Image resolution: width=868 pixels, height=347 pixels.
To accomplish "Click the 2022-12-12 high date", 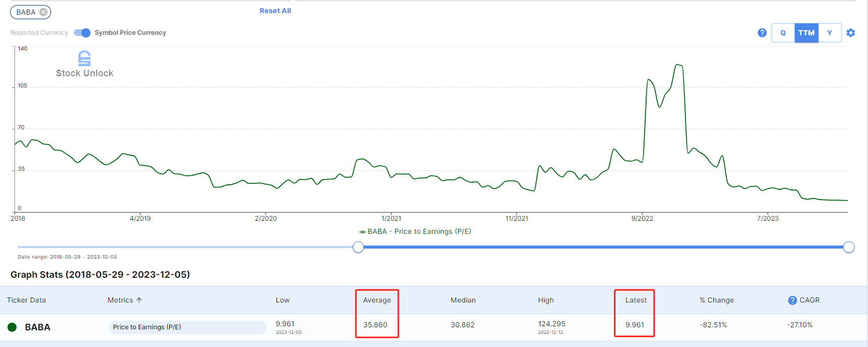I will [x=551, y=332].
